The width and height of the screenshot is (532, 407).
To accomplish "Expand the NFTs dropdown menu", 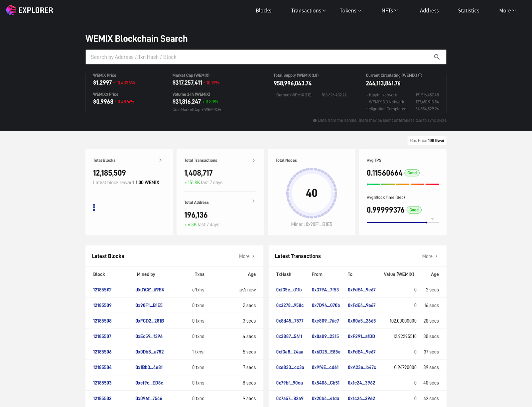I will [x=390, y=11].
